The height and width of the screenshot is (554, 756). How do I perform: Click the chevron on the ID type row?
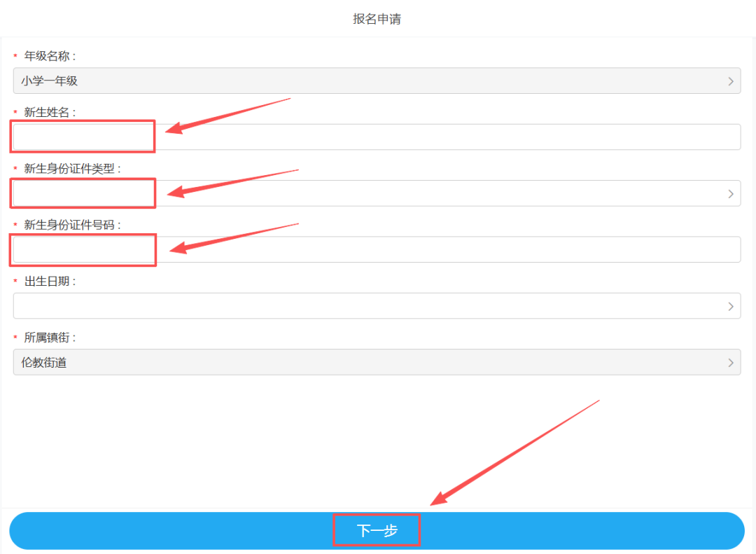pyautogui.click(x=729, y=193)
